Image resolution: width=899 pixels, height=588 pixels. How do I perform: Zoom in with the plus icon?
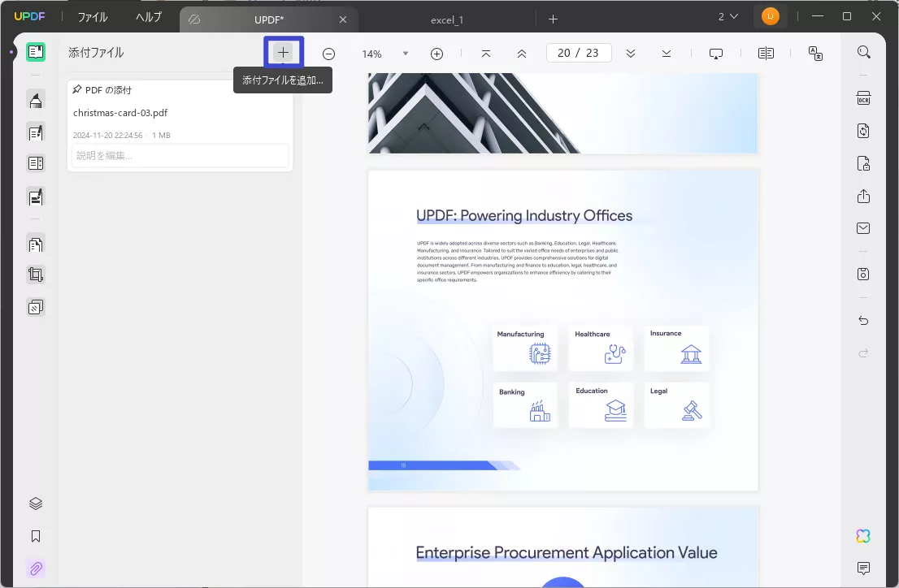tap(436, 54)
